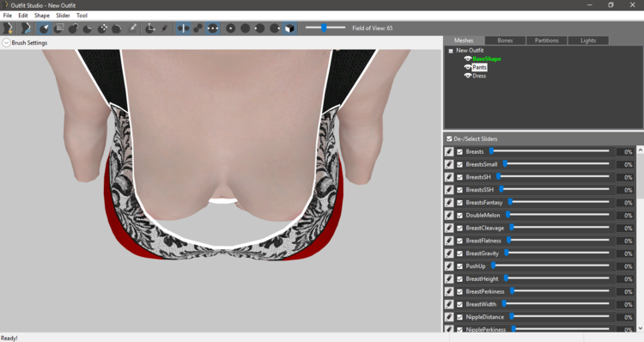Click the Load Outfit toolbar icon
This screenshot has width=644, height=342.
click(x=26, y=28)
